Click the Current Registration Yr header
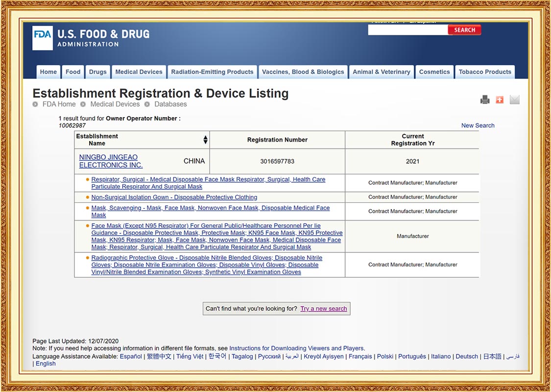Image resolution: width=551 pixels, height=392 pixels. click(x=412, y=140)
